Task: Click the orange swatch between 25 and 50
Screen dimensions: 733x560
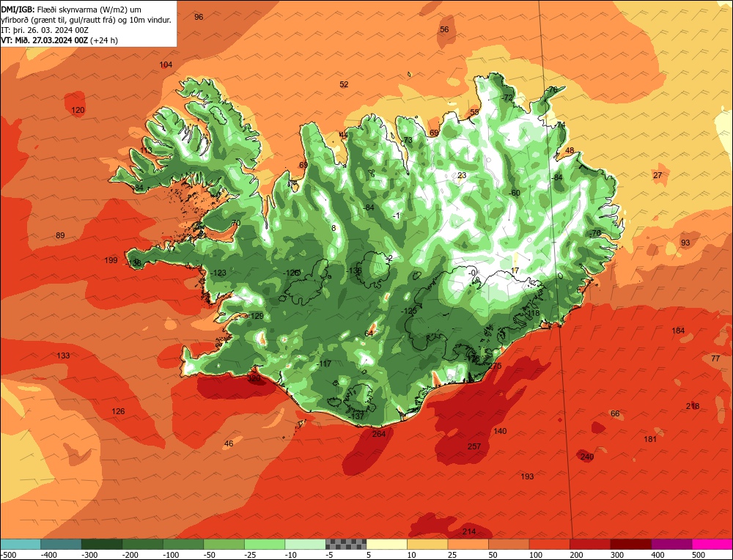Action: point(468,544)
